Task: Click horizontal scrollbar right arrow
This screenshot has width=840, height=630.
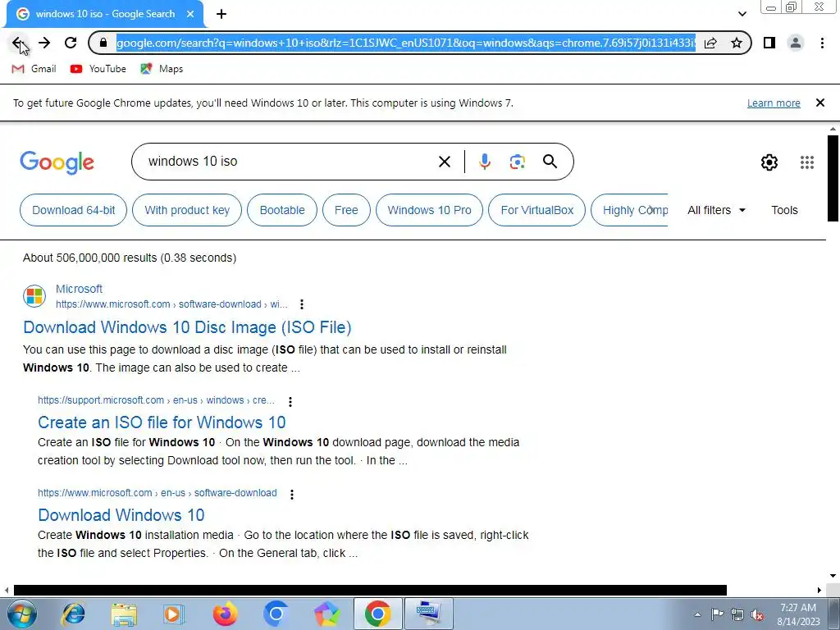Action: coord(819,590)
